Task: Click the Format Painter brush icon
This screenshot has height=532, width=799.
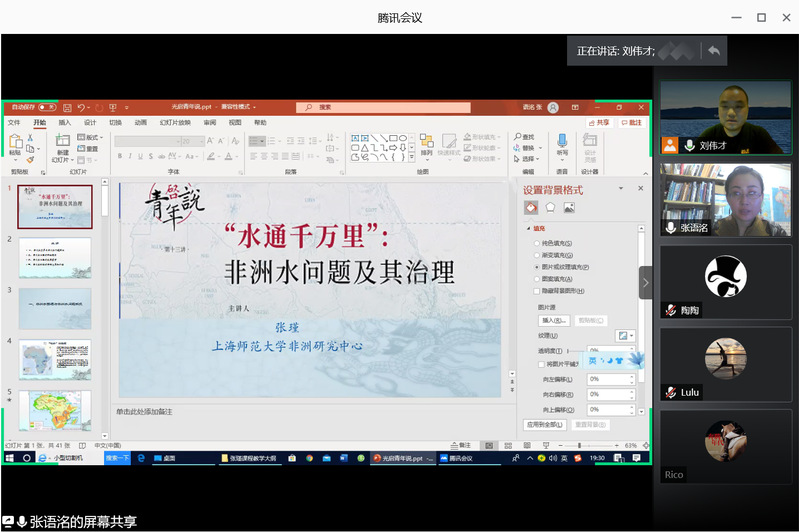Action: coord(30,160)
